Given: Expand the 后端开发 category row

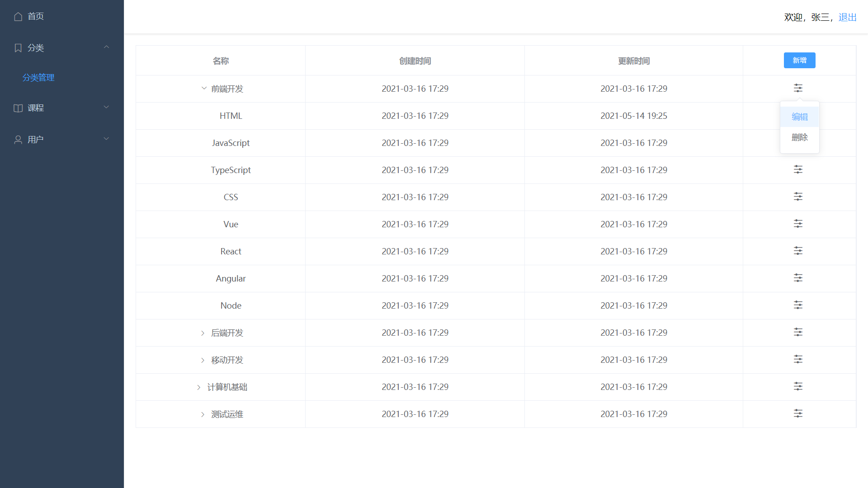Looking at the screenshot, I should pos(203,333).
